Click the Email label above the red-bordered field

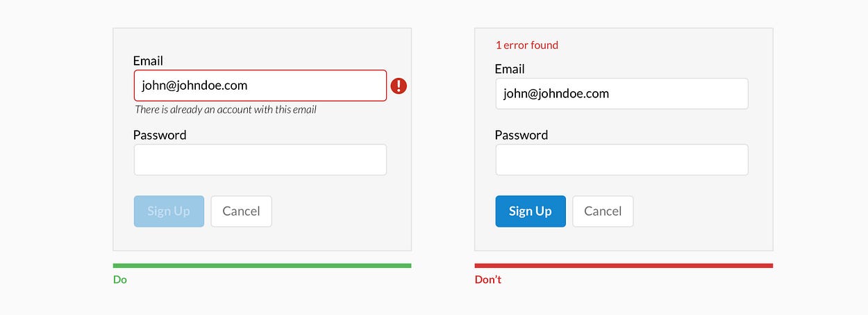tap(148, 60)
